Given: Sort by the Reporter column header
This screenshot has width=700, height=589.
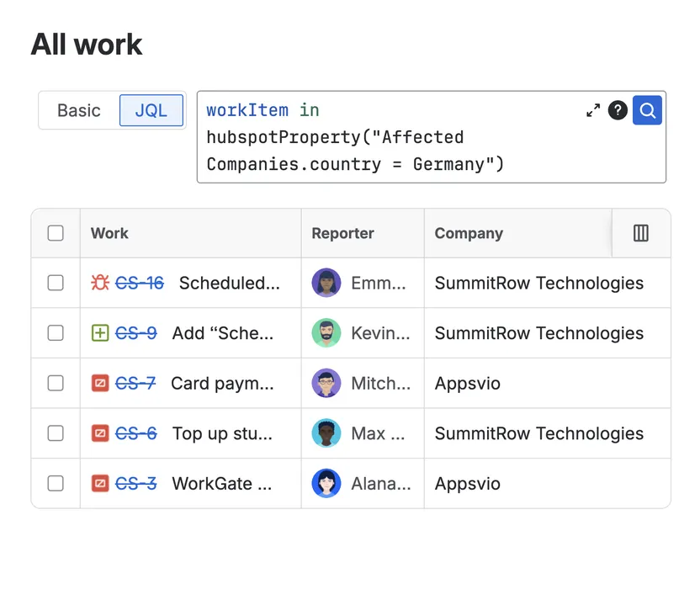Looking at the screenshot, I should click(x=342, y=233).
